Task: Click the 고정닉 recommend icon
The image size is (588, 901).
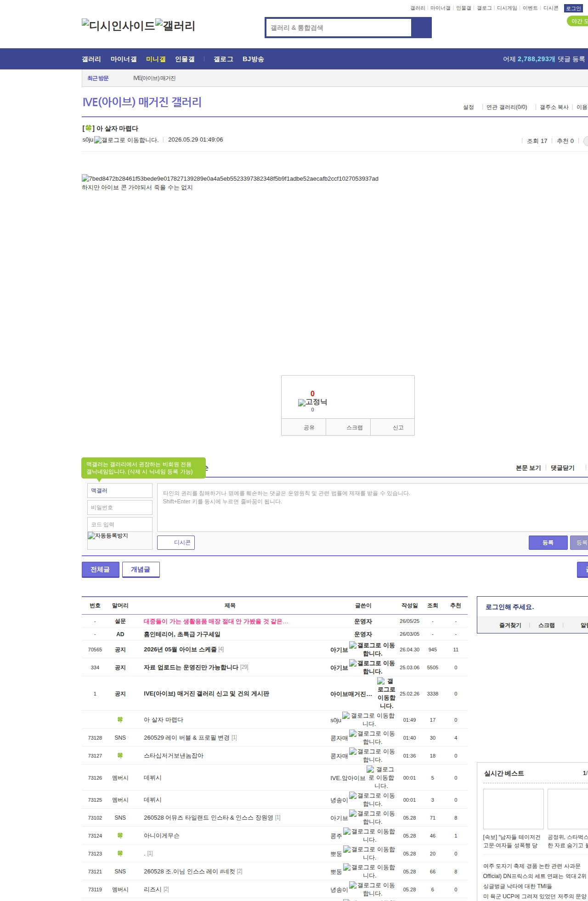Action: [312, 402]
